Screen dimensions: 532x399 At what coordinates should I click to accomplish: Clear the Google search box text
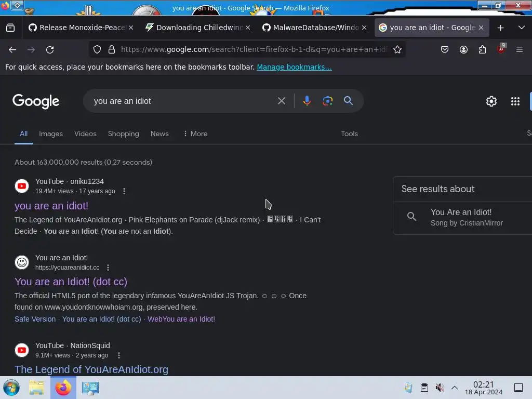(281, 101)
